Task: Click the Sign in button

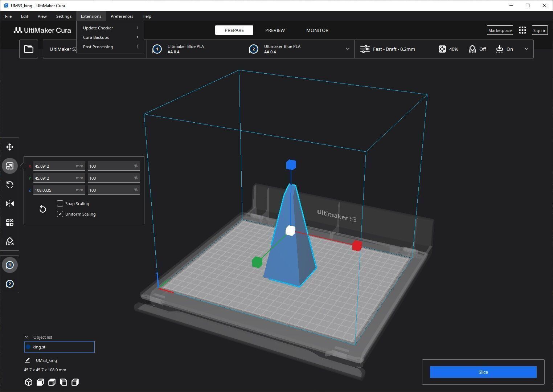Action: click(540, 30)
